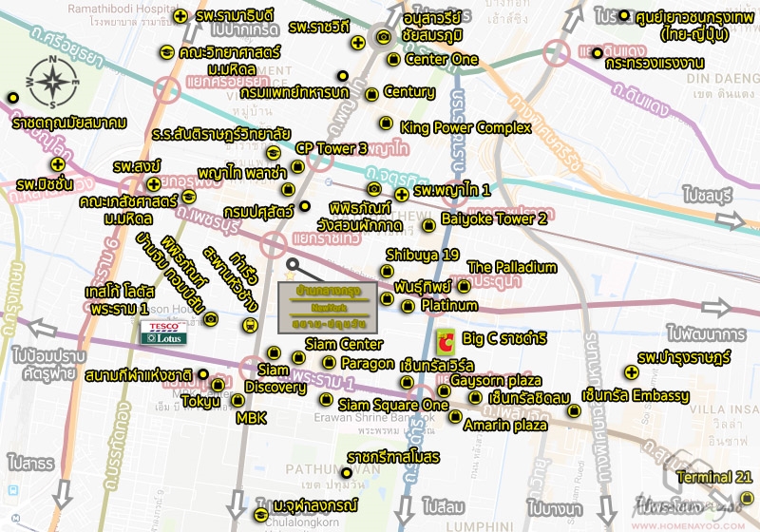Click the graduation cap icon beside ม.จุฬาลงกรณ์

click(x=260, y=515)
